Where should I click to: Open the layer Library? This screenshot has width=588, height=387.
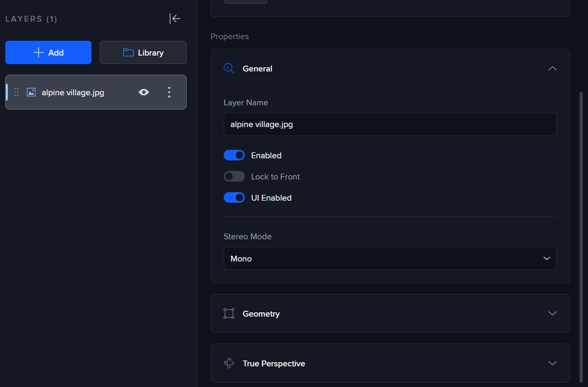[x=143, y=52]
